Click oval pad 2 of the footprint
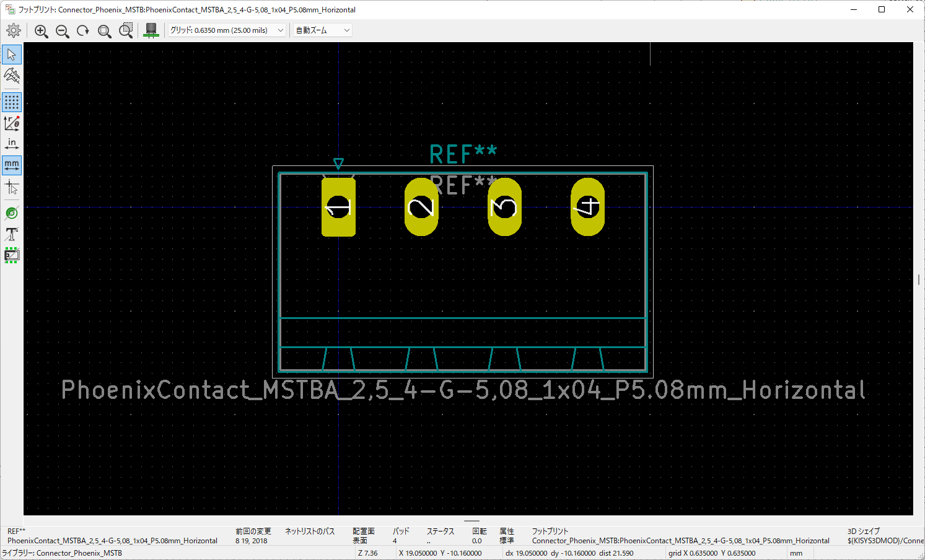925x560 pixels. [x=421, y=207]
